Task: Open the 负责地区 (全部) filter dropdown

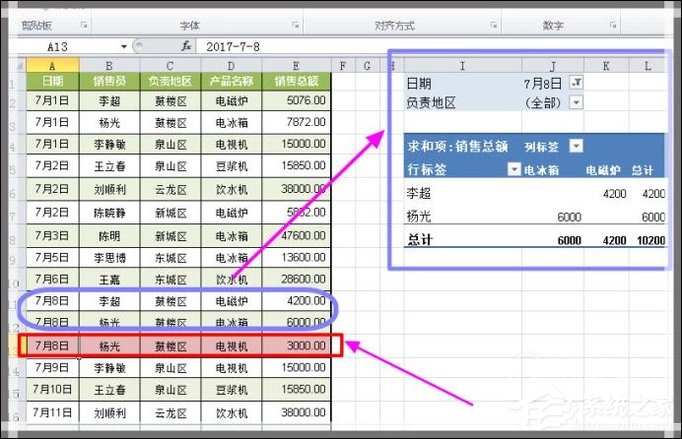Action: pos(576,102)
